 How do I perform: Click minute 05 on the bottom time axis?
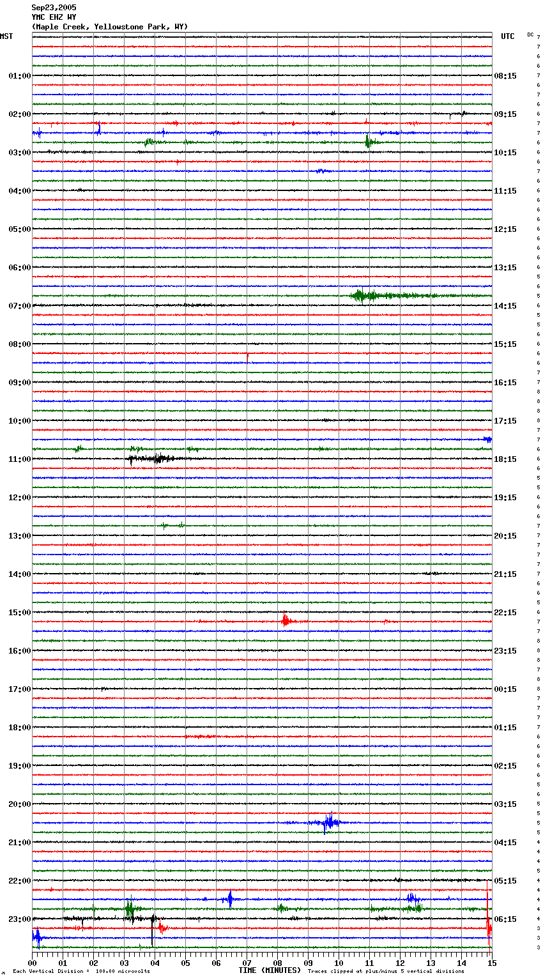click(x=185, y=963)
